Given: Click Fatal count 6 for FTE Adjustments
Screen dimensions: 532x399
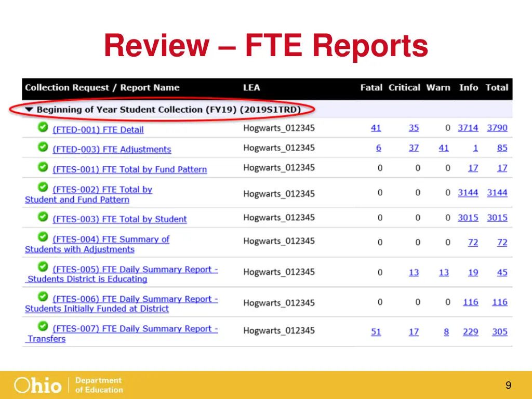Looking at the screenshot, I should (379, 148).
